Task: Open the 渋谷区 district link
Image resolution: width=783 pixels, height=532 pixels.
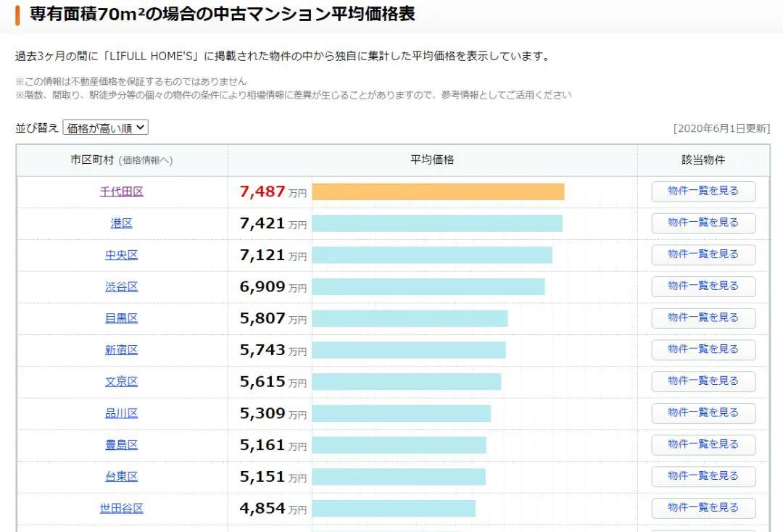Action: (121, 286)
